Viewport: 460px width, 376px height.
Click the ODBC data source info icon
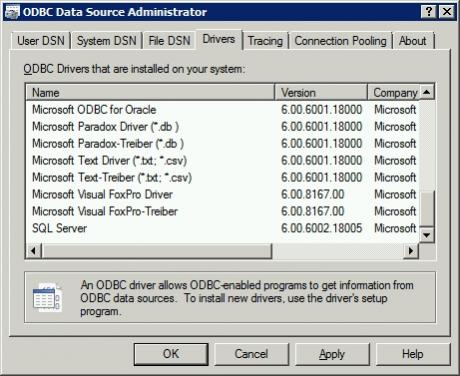click(47, 298)
